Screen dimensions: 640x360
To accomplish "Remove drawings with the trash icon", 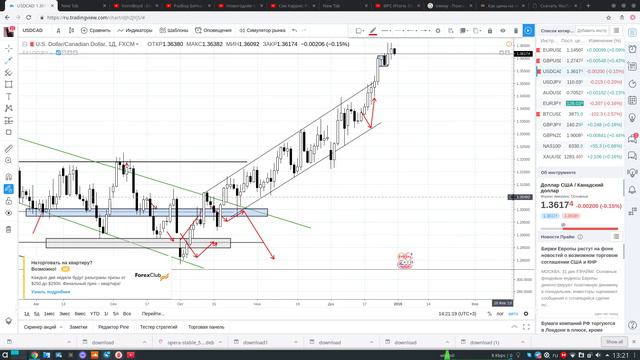I will [9, 229].
